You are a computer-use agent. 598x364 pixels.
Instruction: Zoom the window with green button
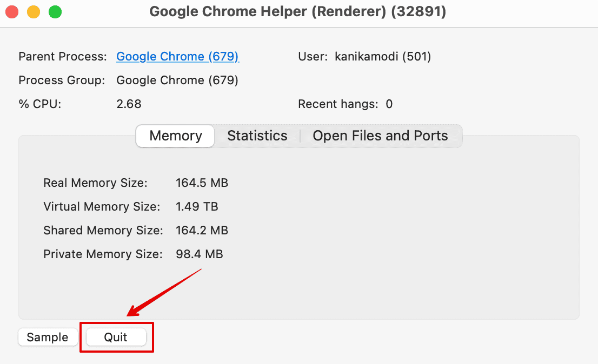click(x=55, y=12)
